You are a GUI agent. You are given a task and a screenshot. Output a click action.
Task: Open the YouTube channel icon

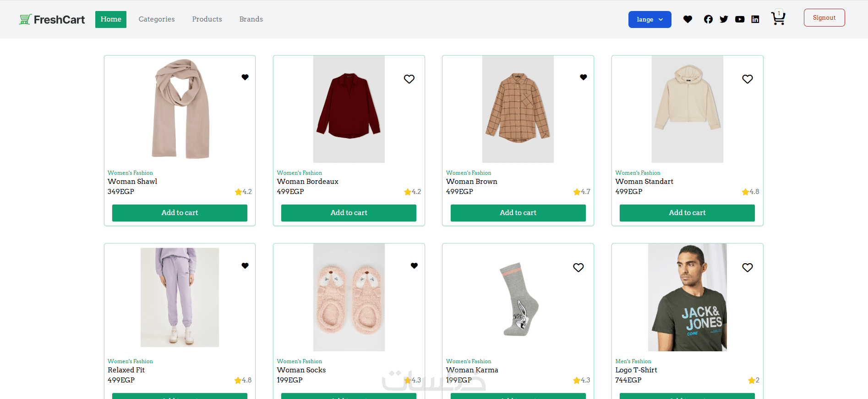click(x=740, y=19)
